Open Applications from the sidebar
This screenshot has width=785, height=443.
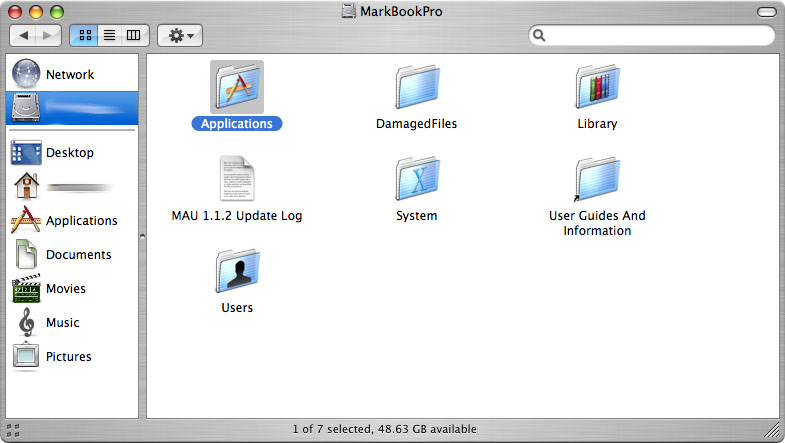pyautogui.click(x=72, y=220)
